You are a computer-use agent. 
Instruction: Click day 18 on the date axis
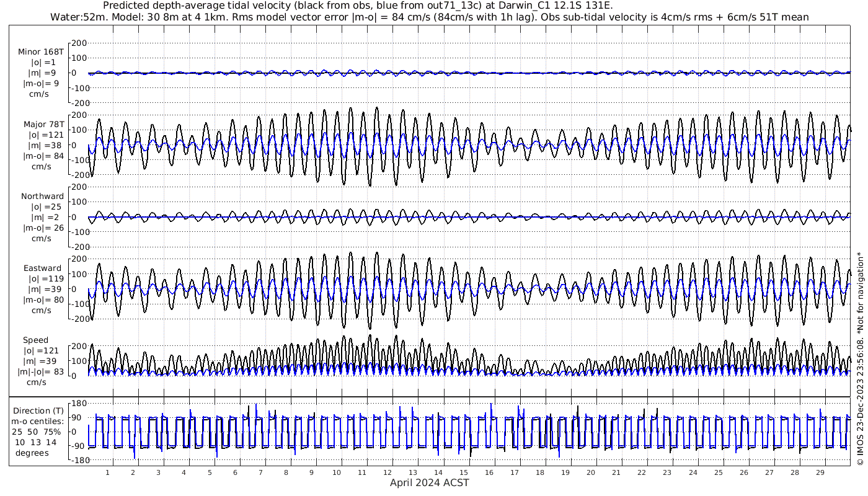540,472
